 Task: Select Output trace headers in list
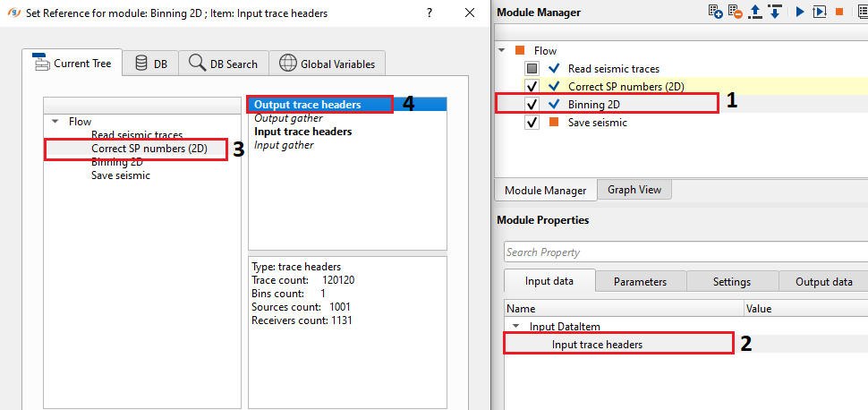pos(308,105)
